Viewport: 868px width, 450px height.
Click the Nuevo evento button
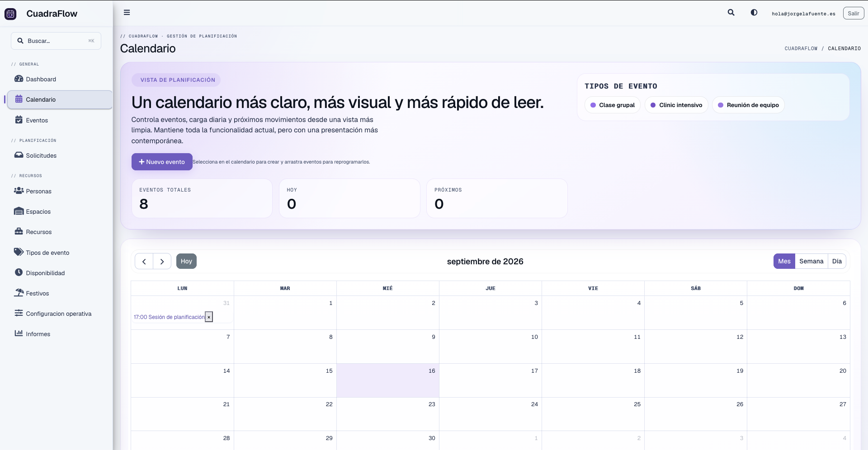pyautogui.click(x=162, y=162)
